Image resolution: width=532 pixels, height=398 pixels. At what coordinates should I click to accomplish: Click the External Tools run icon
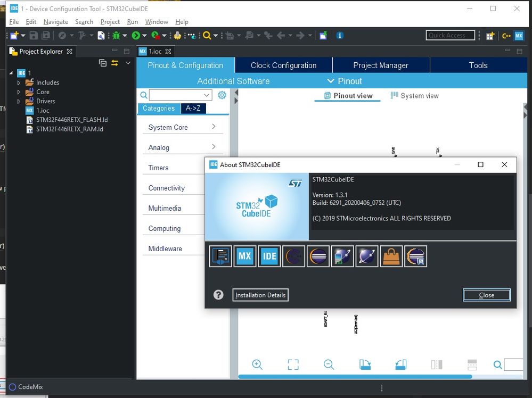pyautogui.click(x=155, y=36)
